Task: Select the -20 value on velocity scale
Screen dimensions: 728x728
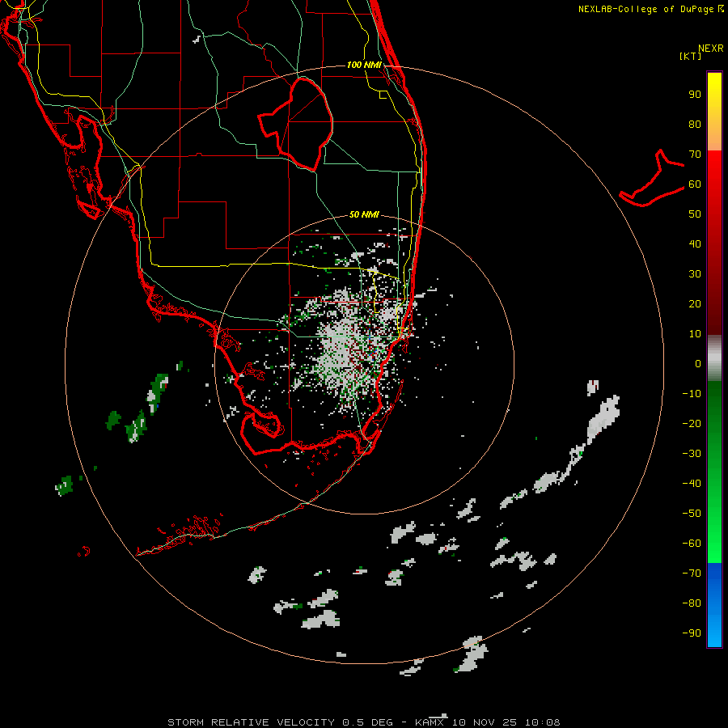Action: tap(692, 424)
